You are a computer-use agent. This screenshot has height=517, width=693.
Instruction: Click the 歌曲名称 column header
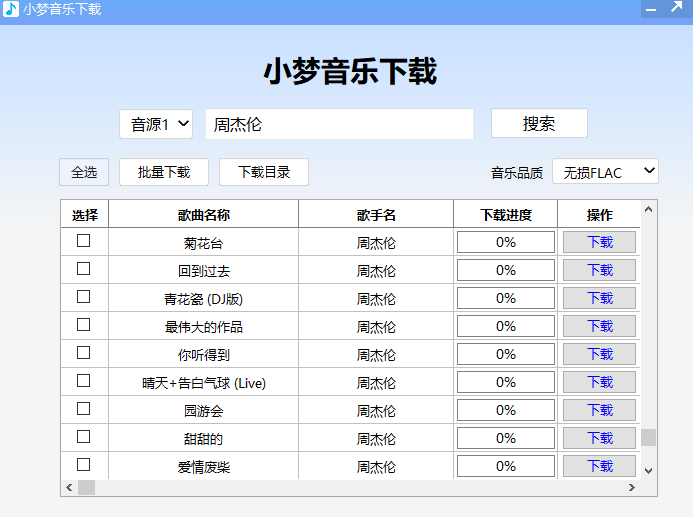[x=203, y=215]
